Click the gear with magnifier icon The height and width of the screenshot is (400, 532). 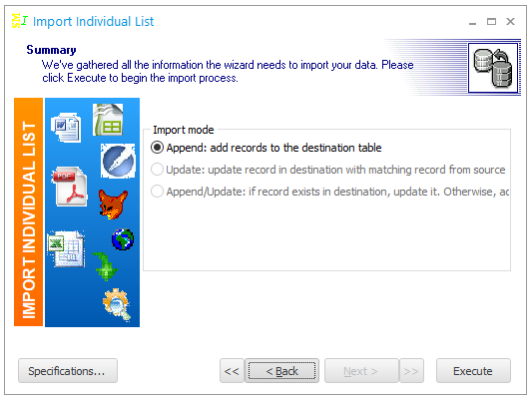tap(117, 304)
